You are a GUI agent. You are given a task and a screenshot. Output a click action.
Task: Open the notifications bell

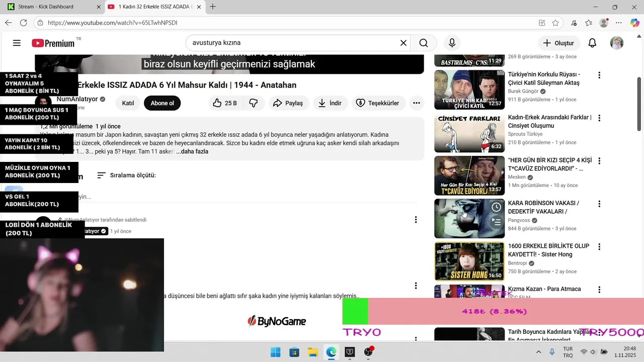(x=592, y=43)
